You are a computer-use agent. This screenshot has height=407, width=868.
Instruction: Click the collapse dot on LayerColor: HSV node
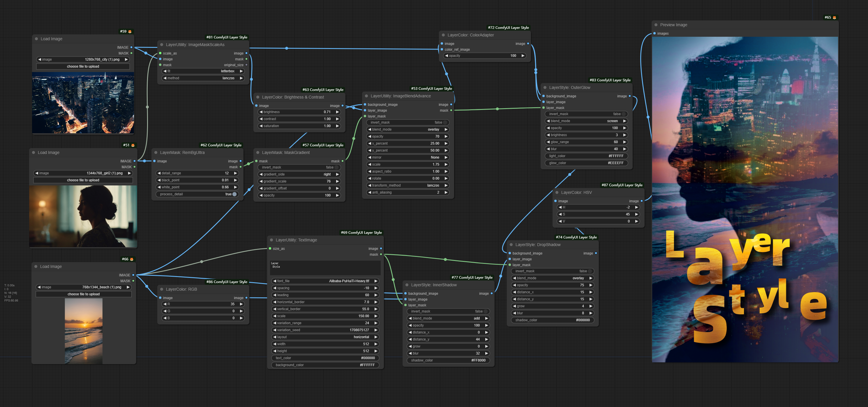coord(557,192)
